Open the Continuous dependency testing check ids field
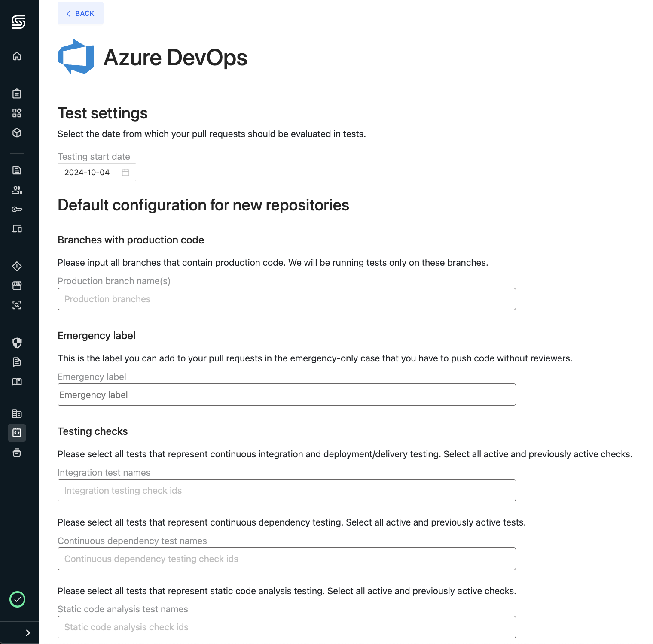The height and width of the screenshot is (644, 653). [x=287, y=559]
